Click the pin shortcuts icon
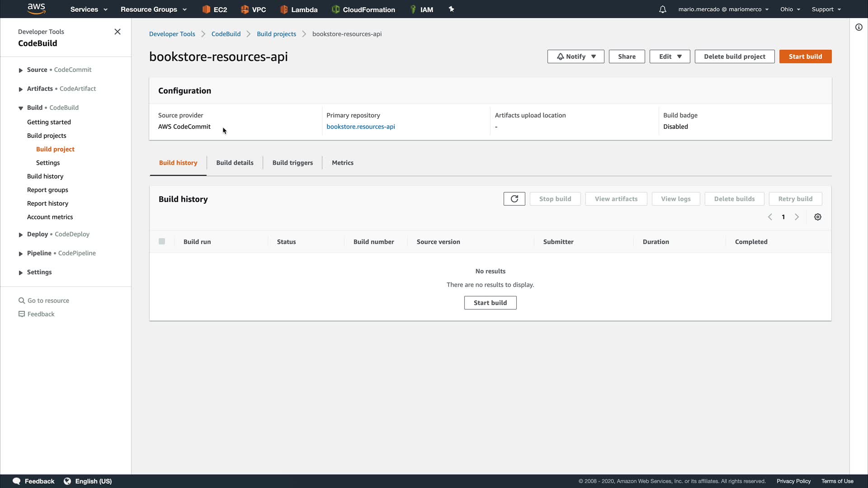This screenshot has height=488, width=868. click(451, 9)
